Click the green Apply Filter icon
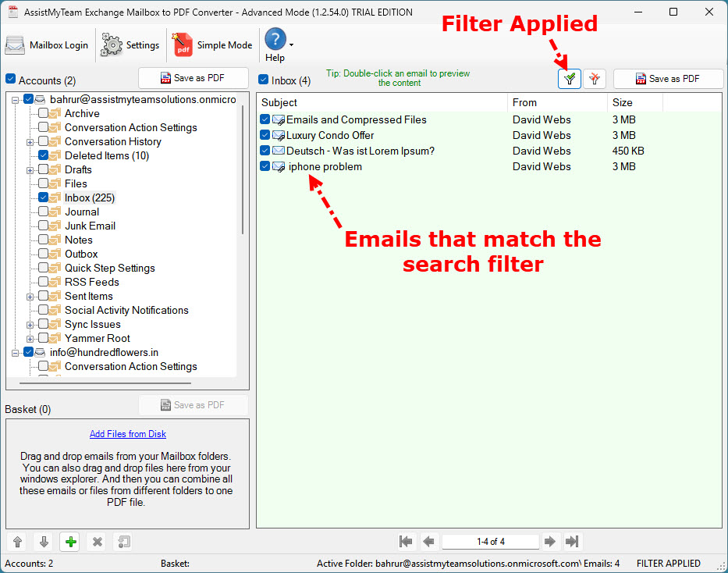 [x=570, y=79]
